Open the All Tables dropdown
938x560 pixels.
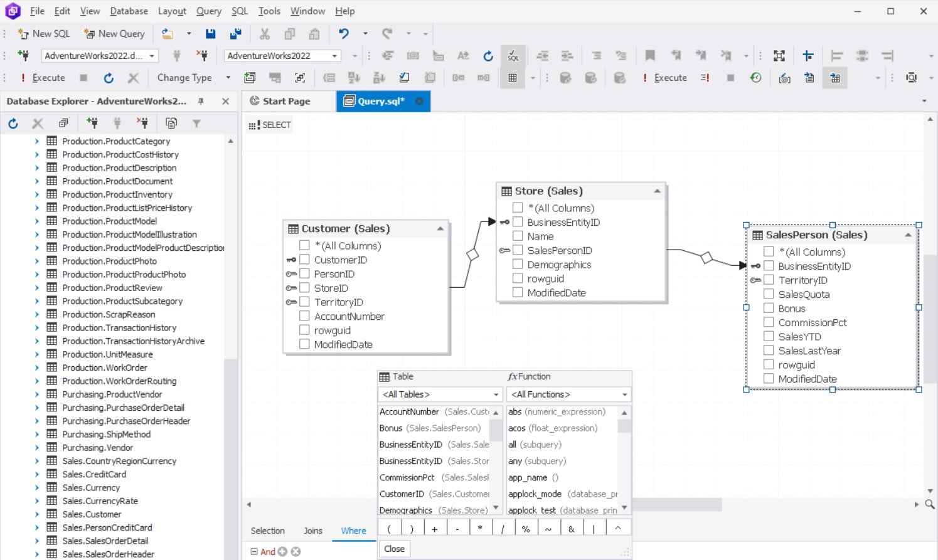click(x=495, y=394)
